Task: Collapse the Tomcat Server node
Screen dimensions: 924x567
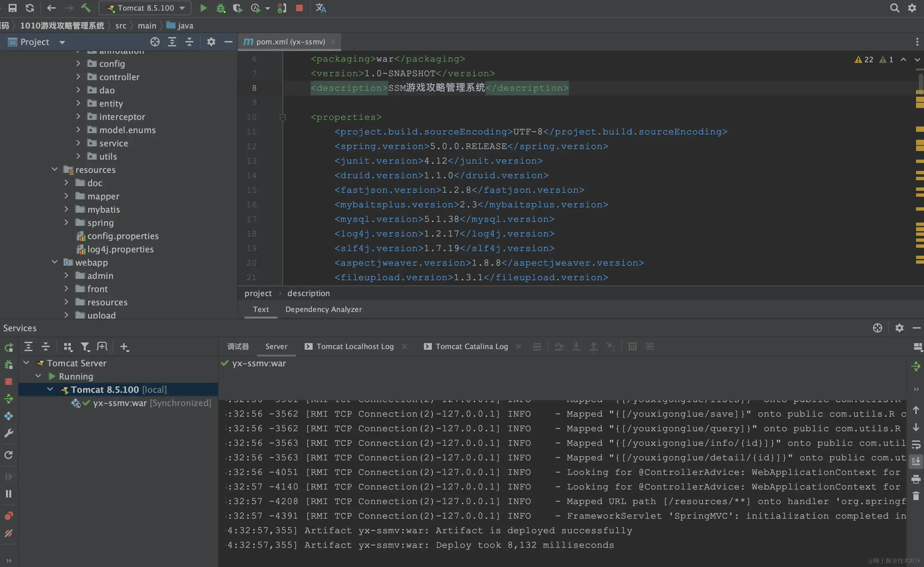Action: point(26,363)
